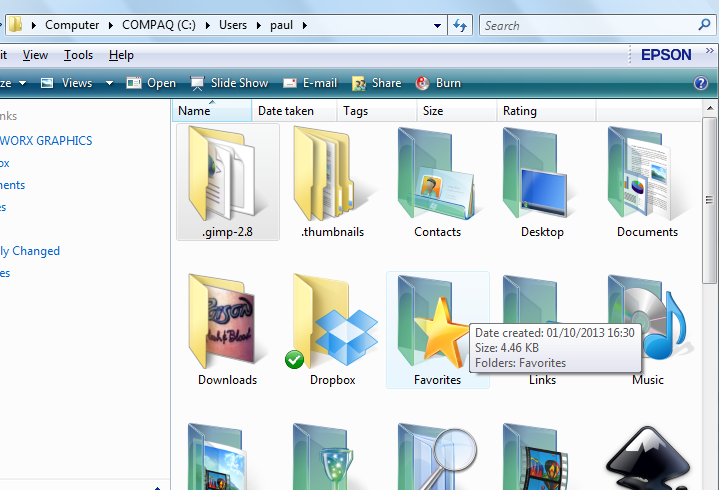Viewport: 719px width, 490px height.
Task: Open the Dropbox folder icon
Action: click(335, 322)
